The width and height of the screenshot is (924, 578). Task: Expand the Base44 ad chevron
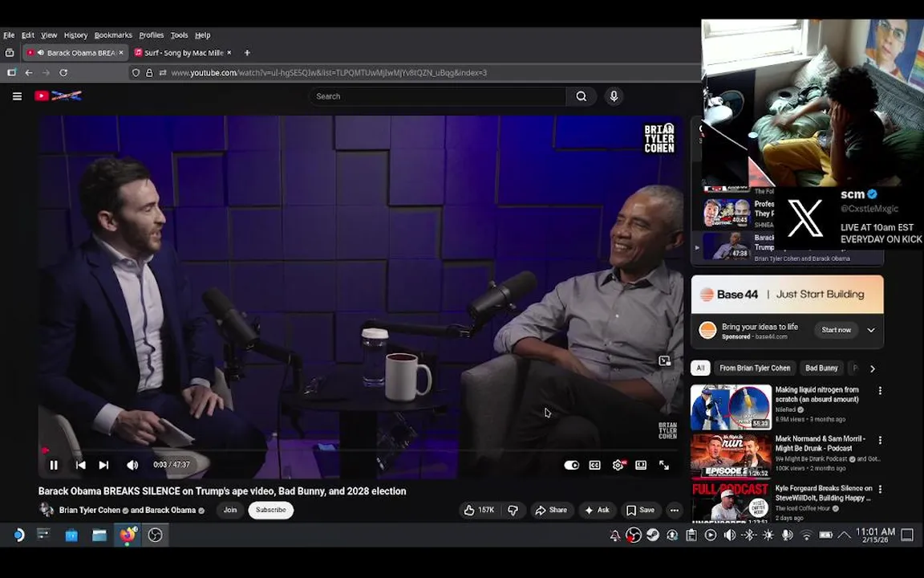pyautogui.click(x=871, y=330)
